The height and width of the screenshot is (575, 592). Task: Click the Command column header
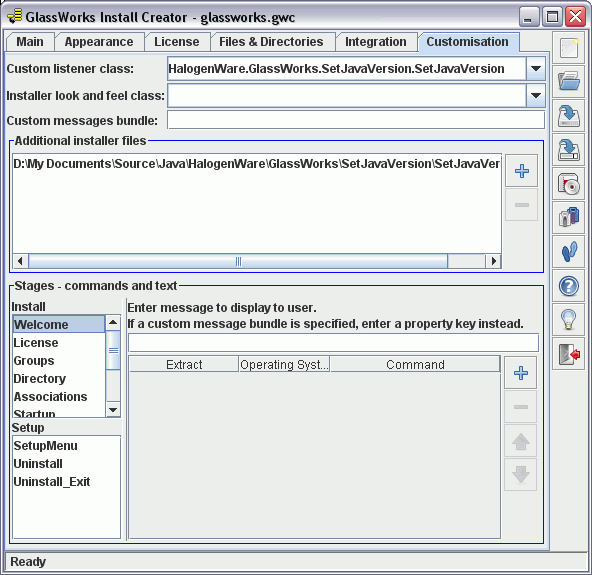pyautogui.click(x=415, y=364)
